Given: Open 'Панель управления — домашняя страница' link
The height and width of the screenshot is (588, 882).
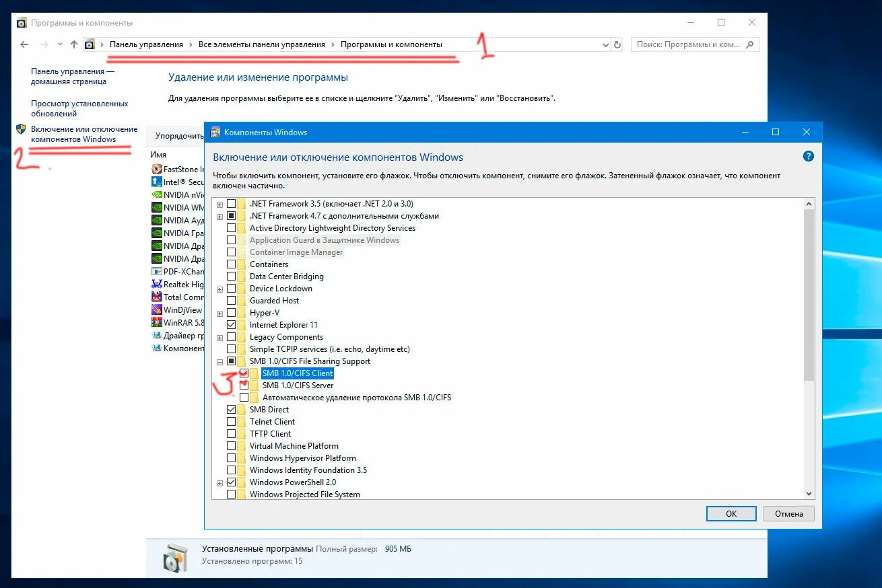Looking at the screenshot, I should [x=73, y=76].
